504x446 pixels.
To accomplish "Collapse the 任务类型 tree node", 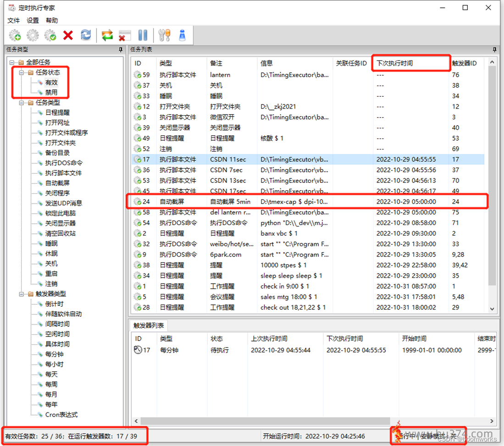I will pyautogui.click(x=21, y=103).
